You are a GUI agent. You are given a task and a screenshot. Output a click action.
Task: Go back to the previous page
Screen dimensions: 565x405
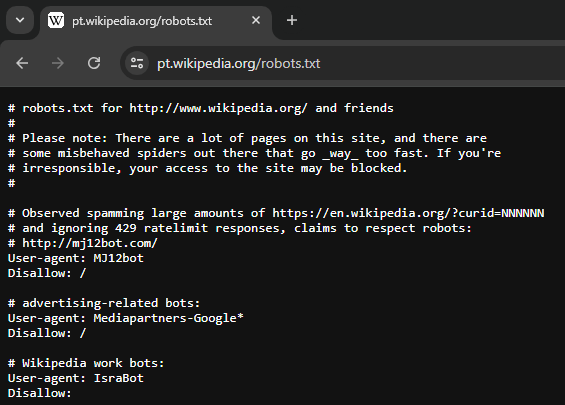[22, 63]
